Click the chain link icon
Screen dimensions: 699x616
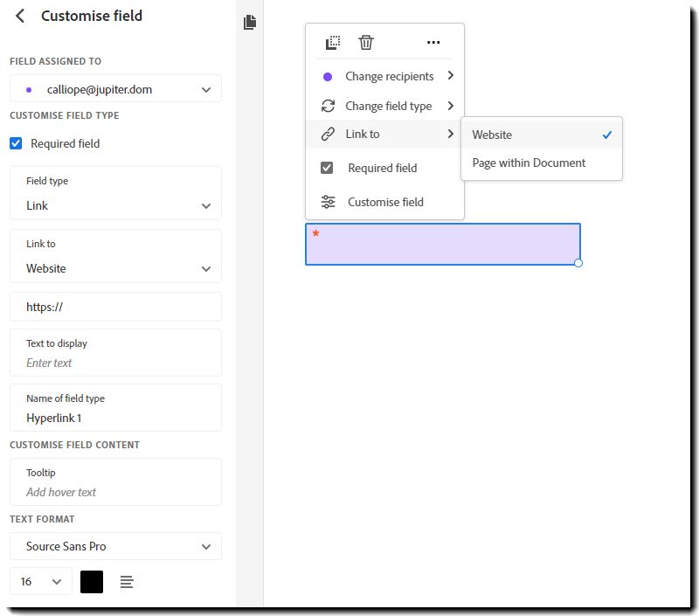[329, 134]
